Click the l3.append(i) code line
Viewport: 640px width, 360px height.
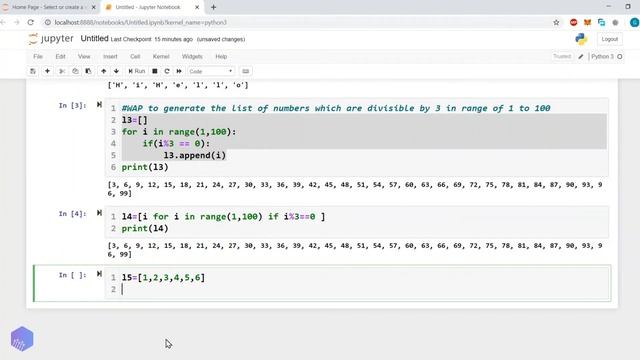point(195,156)
